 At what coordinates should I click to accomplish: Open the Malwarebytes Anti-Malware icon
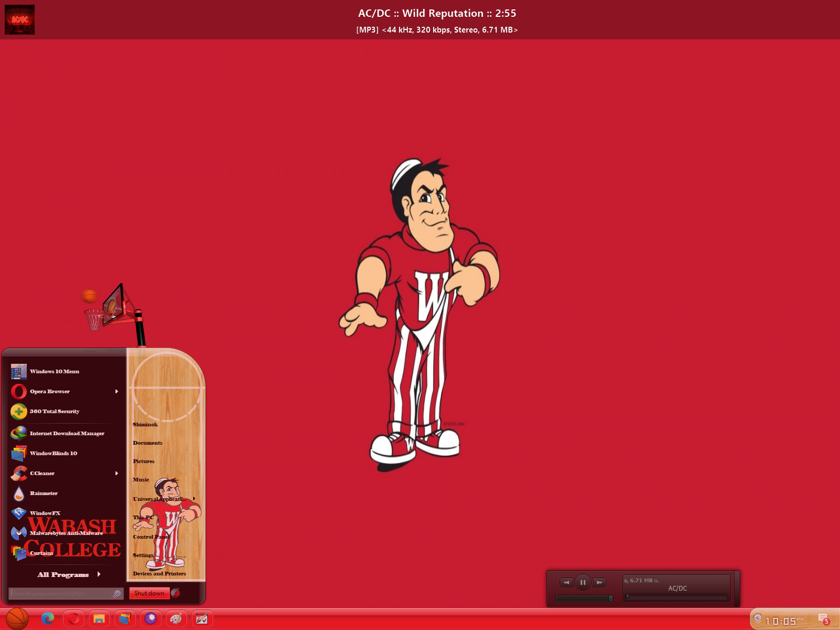pyautogui.click(x=19, y=533)
